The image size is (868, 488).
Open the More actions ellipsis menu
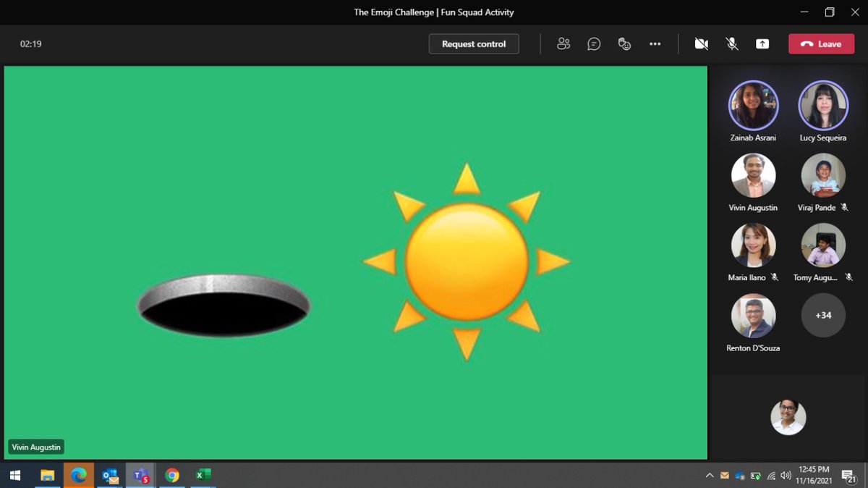click(655, 44)
